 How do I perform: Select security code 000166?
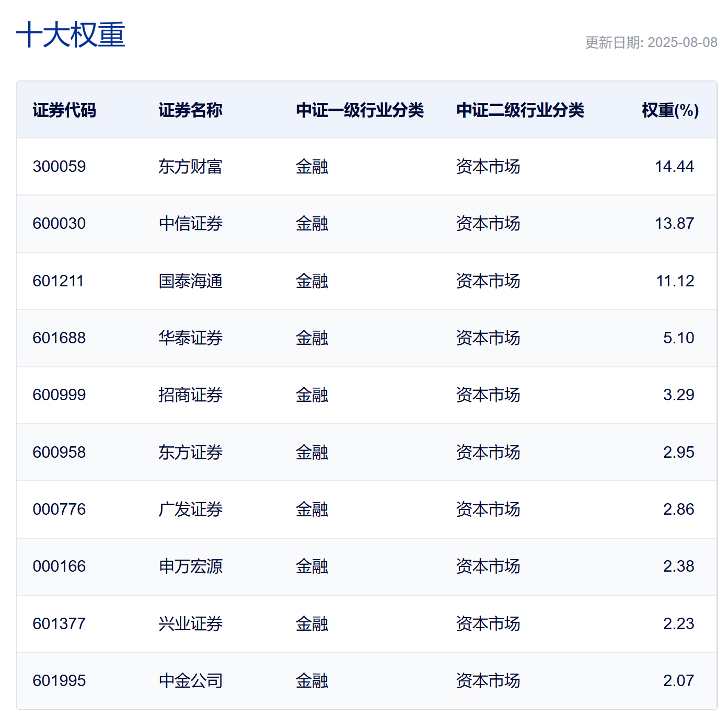click(x=59, y=566)
